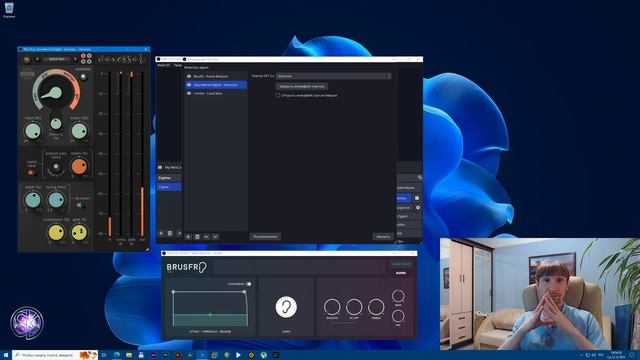Image resolution: width=640 pixels, height=360 pixels.
Task: Select Limiter Loud Max filter row
Action: point(216,93)
